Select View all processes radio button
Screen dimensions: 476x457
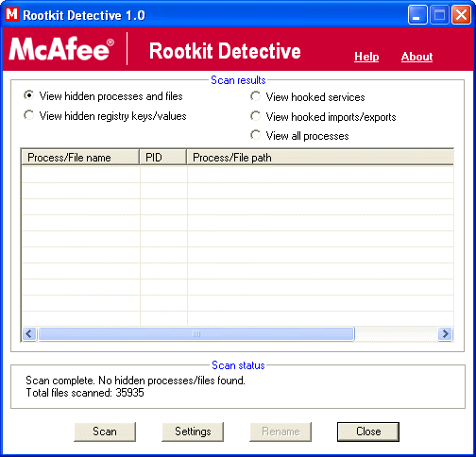point(255,135)
